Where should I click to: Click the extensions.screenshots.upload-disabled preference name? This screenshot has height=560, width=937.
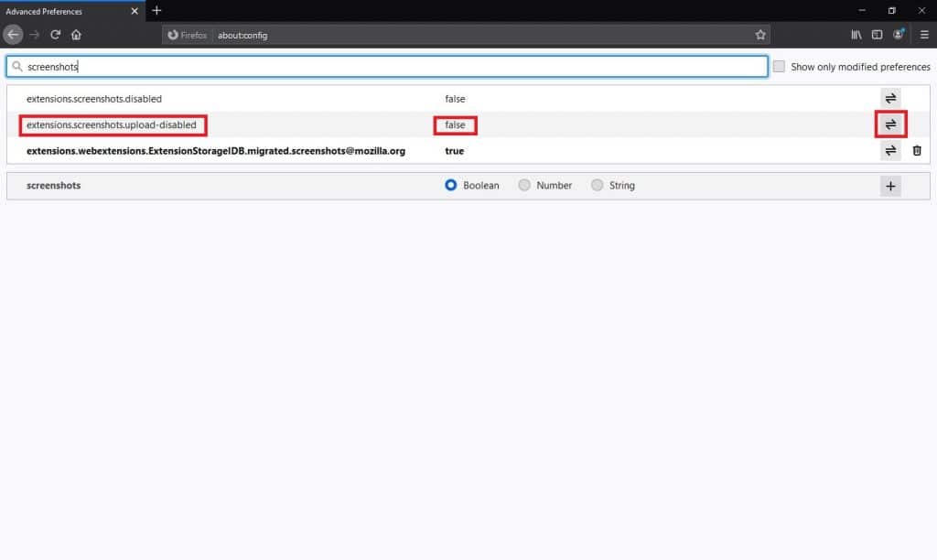tap(111, 125)
